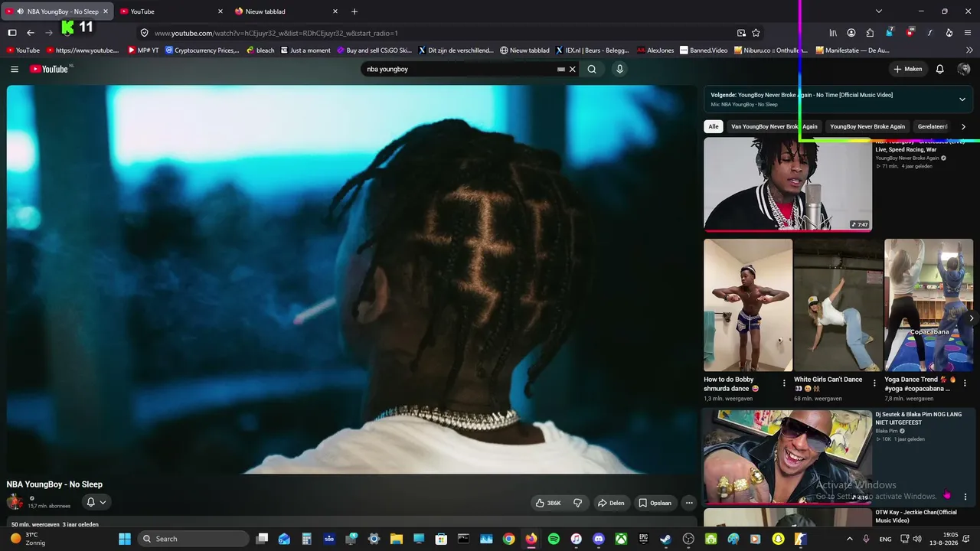The image size is (980, 551).
Task: Open Discord from the taskbar
Action: tap(599, 539)
